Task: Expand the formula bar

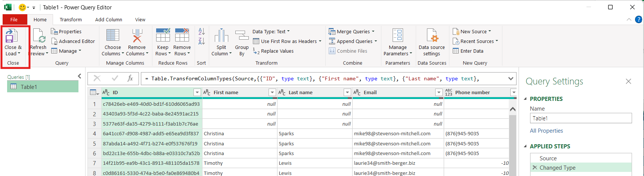Action: [511, 79]
